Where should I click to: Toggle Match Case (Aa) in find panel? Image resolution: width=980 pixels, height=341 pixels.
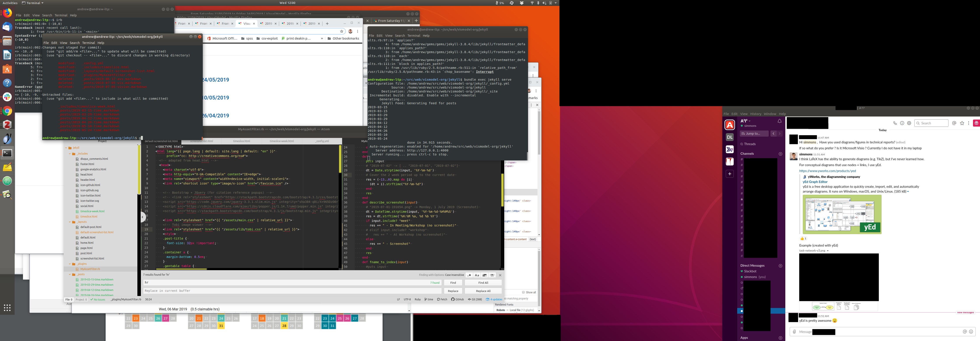[477, 275]
